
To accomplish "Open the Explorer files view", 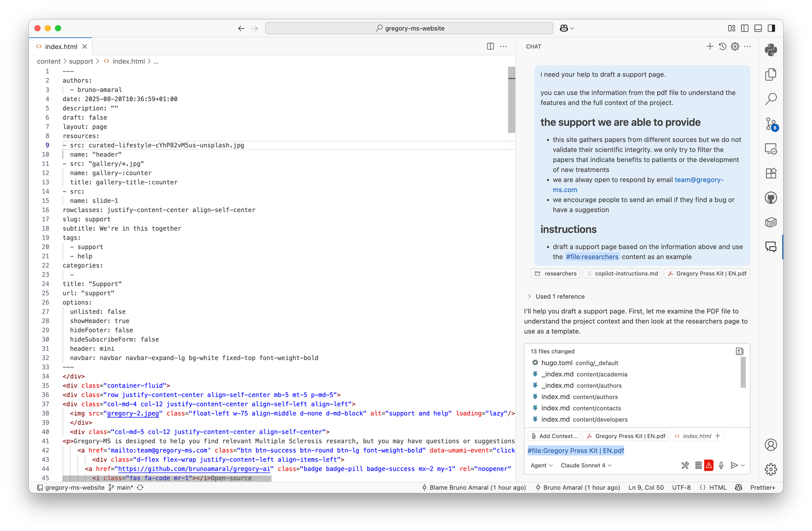I will (x=771, y=75).
